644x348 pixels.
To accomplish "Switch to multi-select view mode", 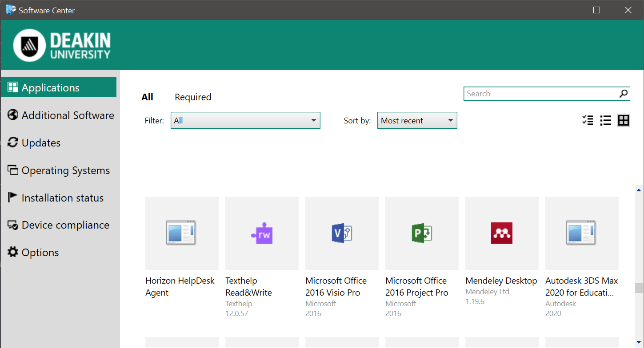I will [588, 120].
